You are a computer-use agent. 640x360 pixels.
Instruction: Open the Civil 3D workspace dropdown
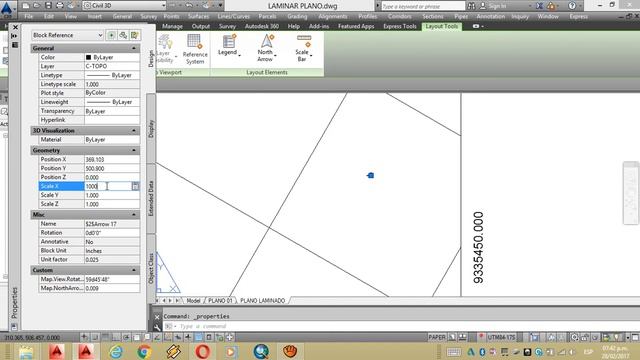click(x=124, y=6)
